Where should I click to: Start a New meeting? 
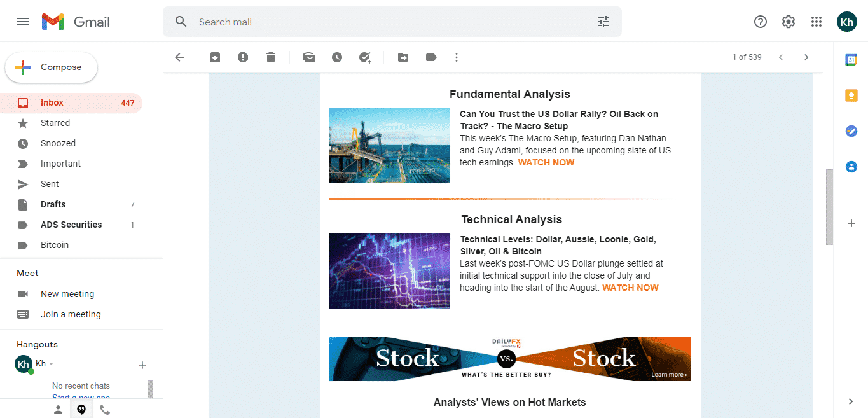pos(67,294)
